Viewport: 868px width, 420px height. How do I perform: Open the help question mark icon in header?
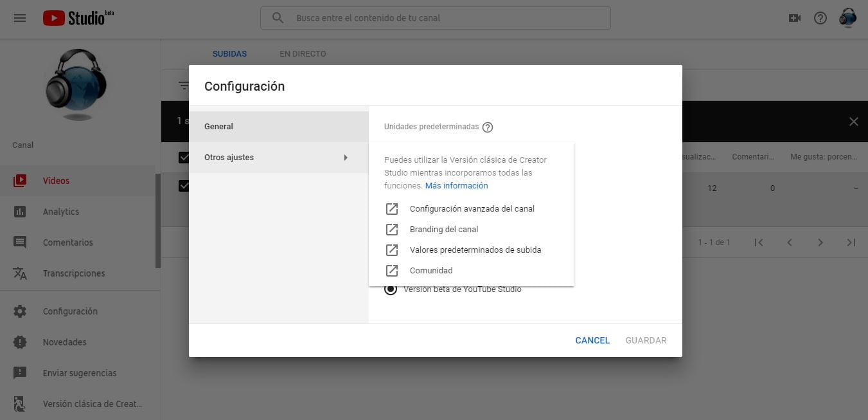820,18
